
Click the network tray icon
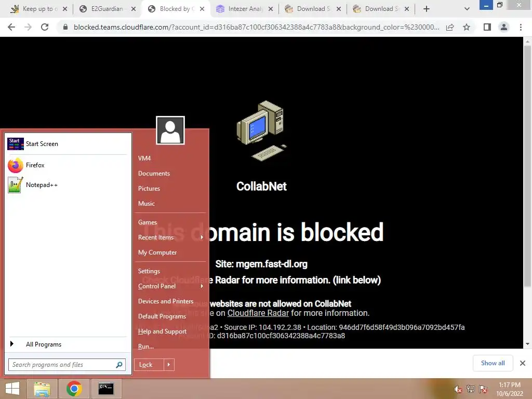tap(471, 389)
